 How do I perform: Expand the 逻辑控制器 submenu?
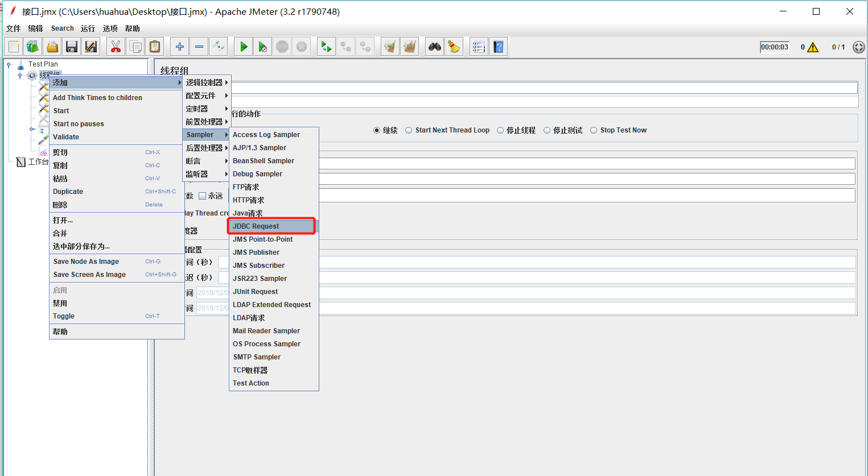[x=206, y=82]
